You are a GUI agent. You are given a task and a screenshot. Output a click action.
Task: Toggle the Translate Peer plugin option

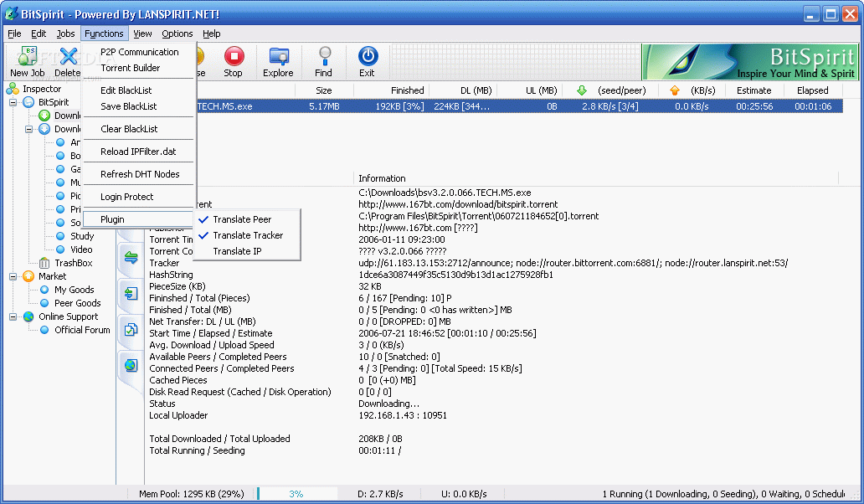247,219
